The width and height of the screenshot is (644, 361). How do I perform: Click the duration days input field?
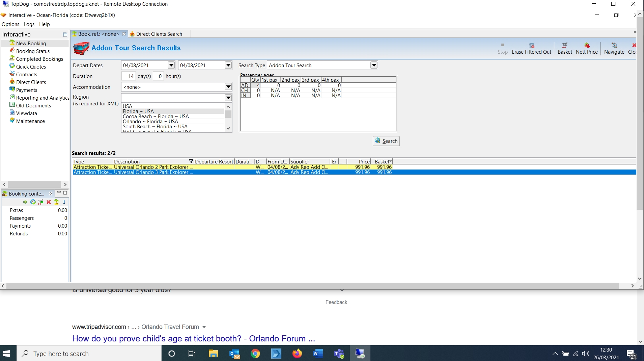pos(129,76)
